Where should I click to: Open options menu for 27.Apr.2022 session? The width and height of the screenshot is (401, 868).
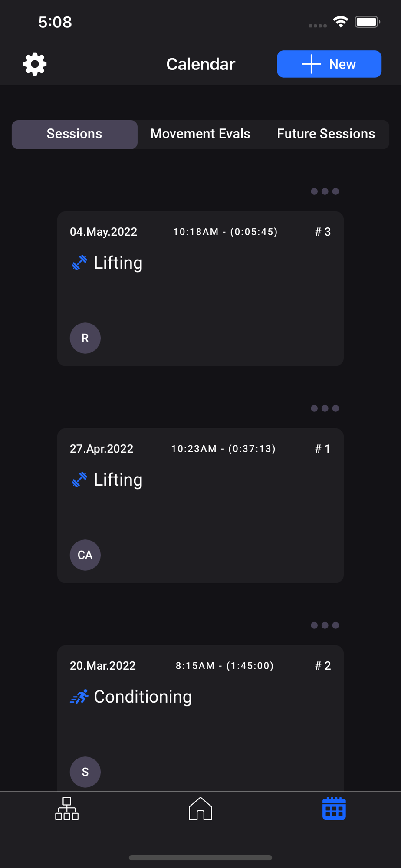325,408
